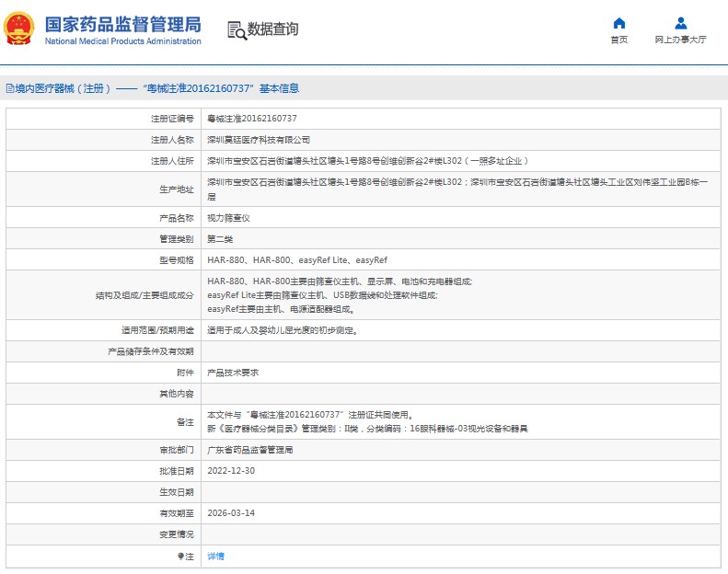Image resolution: width=728 pixels, height=574 pixels.
Task: Click the 网上办事大厅 text label
Action: [681, 40]
